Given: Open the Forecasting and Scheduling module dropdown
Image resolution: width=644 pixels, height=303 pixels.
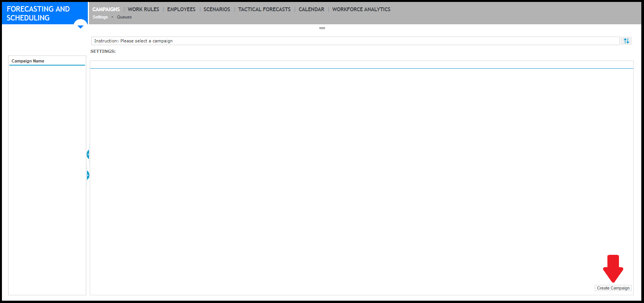Looking at the screenshot, I should click(x=80, y=26).
